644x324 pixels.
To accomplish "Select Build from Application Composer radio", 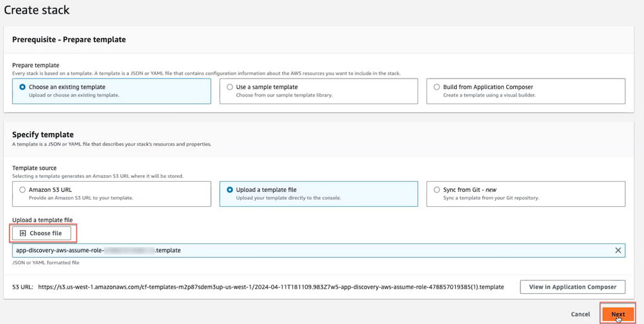I will coord(437,87).
